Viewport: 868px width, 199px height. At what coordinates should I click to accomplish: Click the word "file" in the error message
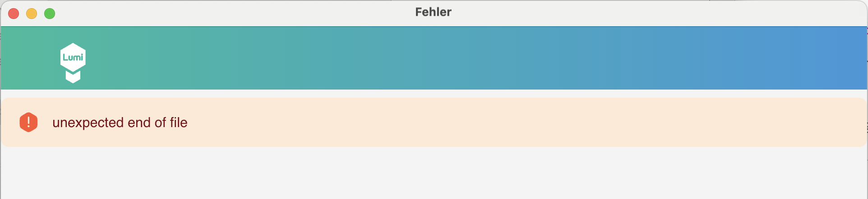(x=179, y=123)
